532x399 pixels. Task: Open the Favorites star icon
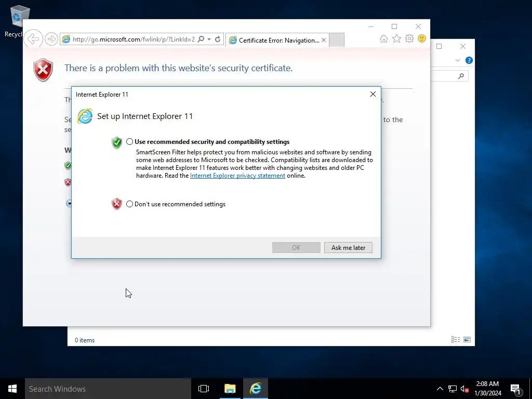click(396, 38)
